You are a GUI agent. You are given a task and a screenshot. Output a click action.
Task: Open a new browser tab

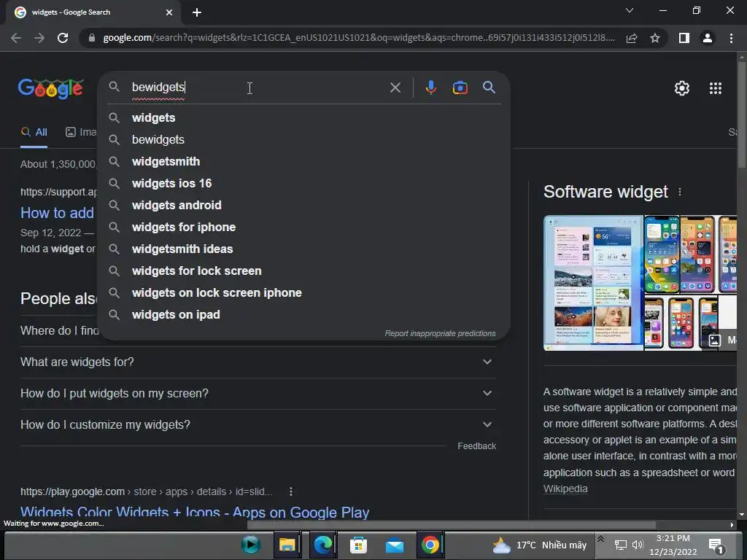197,12
